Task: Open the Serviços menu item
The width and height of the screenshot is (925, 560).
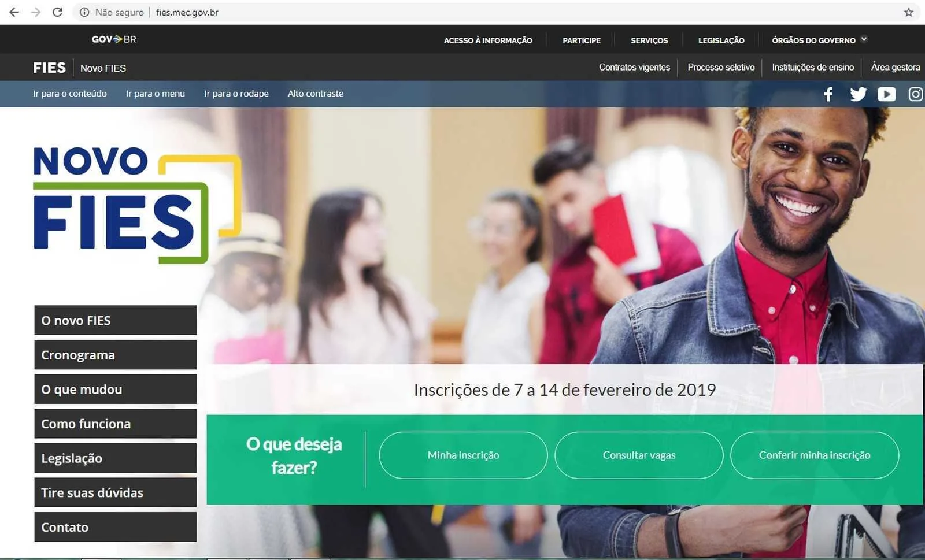Action: click(x=649, y=40)
